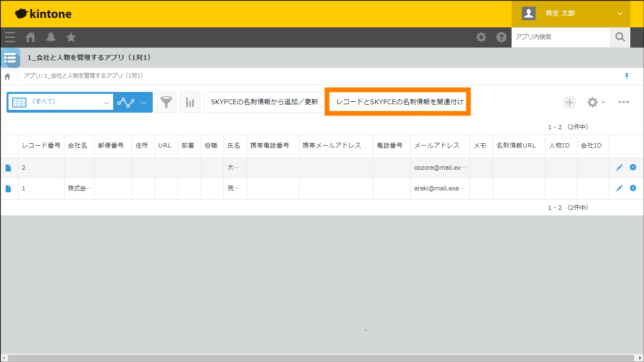Expand the graph selector dropdown
This screenshot has width=644, height=362.
133,102
